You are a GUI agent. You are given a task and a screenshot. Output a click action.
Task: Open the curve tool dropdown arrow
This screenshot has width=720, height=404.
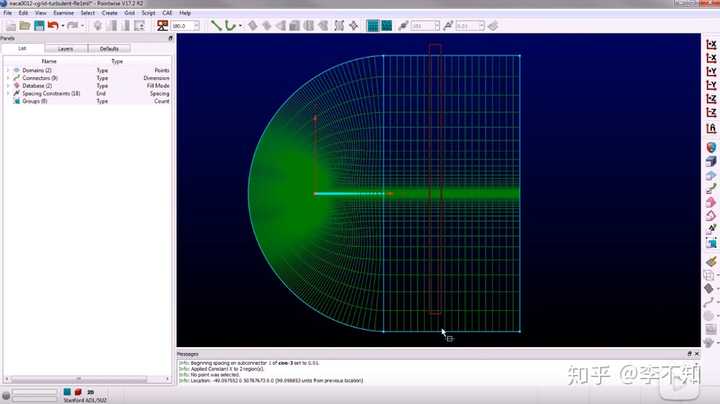click(x=240, y=26)
